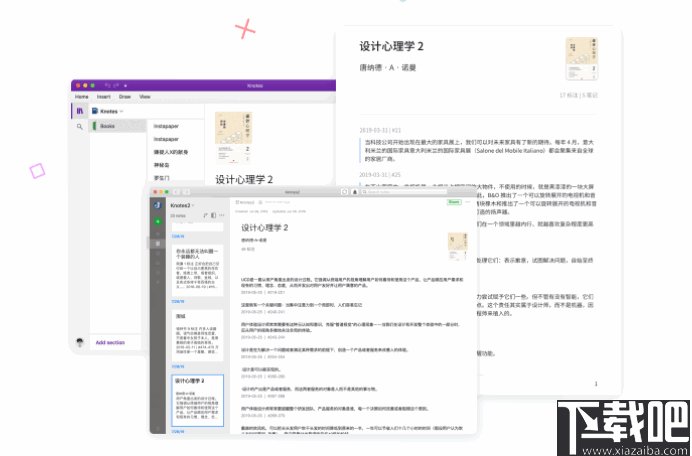Create a new note with green plus button

click(158, 222)
